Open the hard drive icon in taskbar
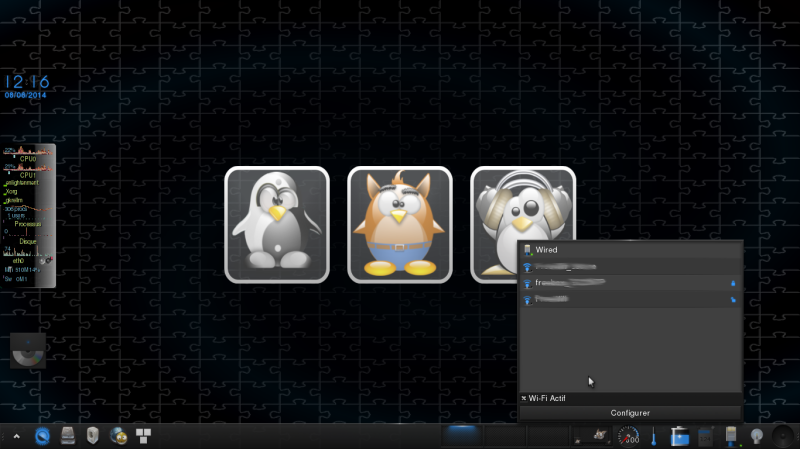800x449 pixels. pos(68,436)
